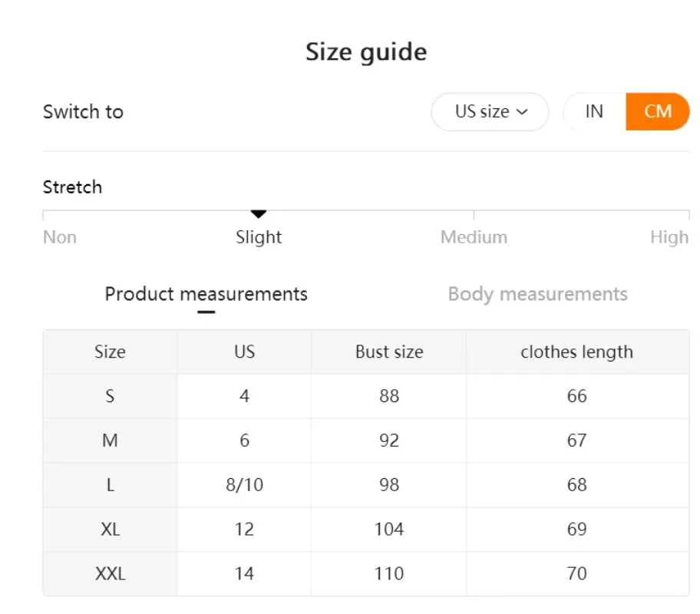Click the Slight stretch label
Image resolution: width=700 pixels, height=614 pixels.
[259, 237]
